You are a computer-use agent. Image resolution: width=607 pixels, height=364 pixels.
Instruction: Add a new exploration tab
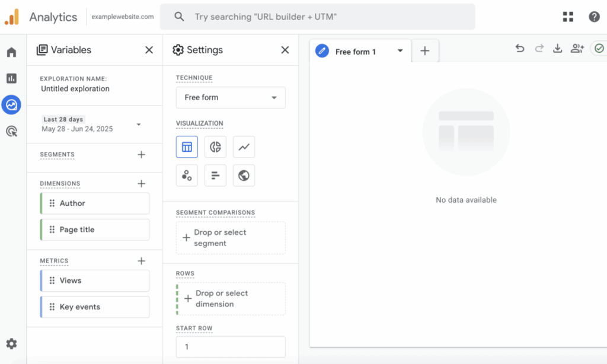tap(424, 51)
